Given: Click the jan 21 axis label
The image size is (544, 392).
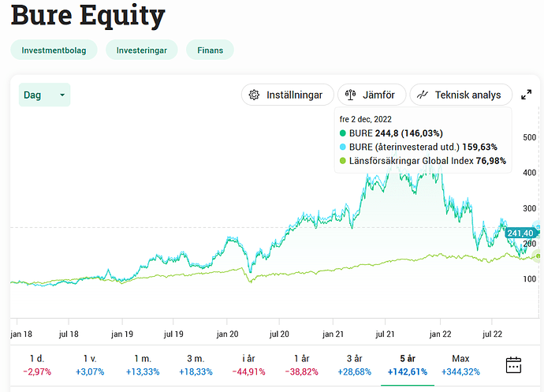Looking at the screenshot, I should click(x=333, y=334).
